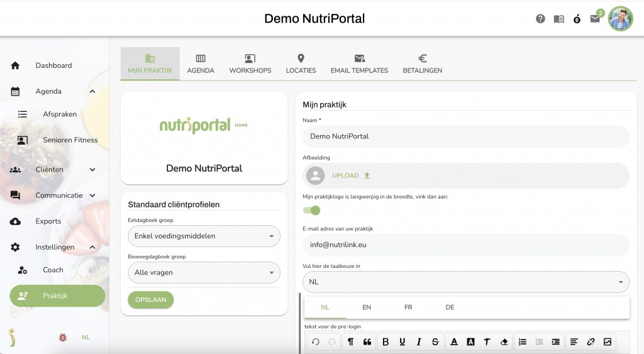This screenshot has height=354, width=644.
Task: Toggle underline formatting
Action: click(402, 341)
